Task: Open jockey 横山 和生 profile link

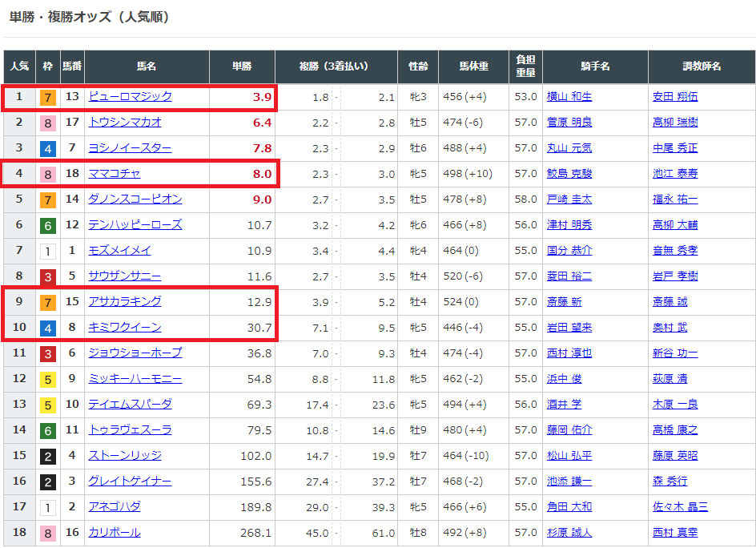Action: pos(569,97)
